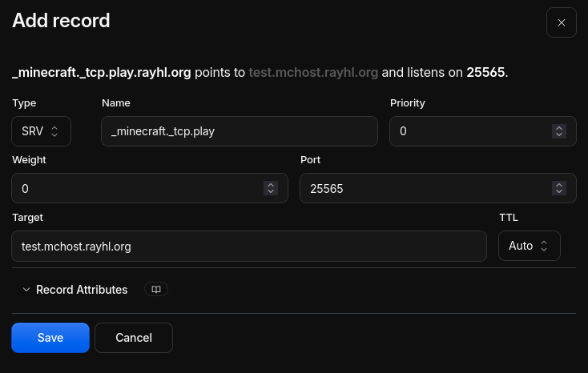Click the Name input field
The width and height of the screenshot is (588, 373).
(240, 131)
